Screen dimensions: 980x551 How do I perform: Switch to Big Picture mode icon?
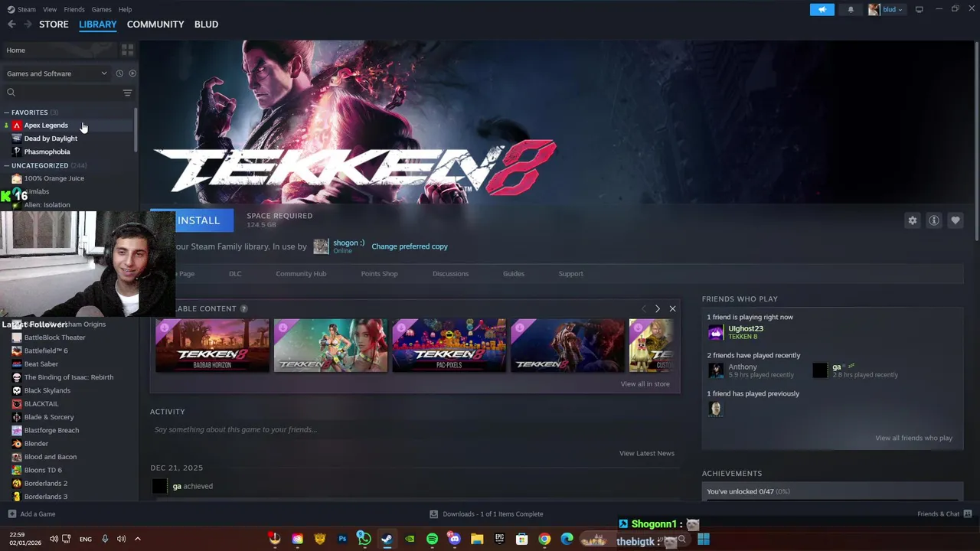(x=919, y=9)
